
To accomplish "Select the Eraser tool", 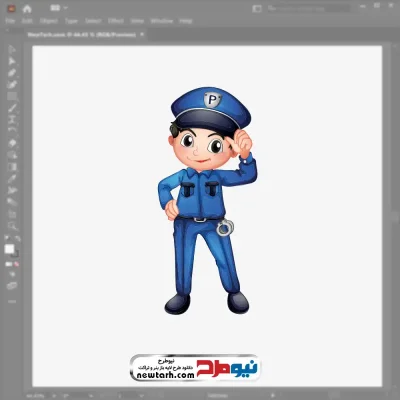I will pyautogui.click(x=12, y=143).
